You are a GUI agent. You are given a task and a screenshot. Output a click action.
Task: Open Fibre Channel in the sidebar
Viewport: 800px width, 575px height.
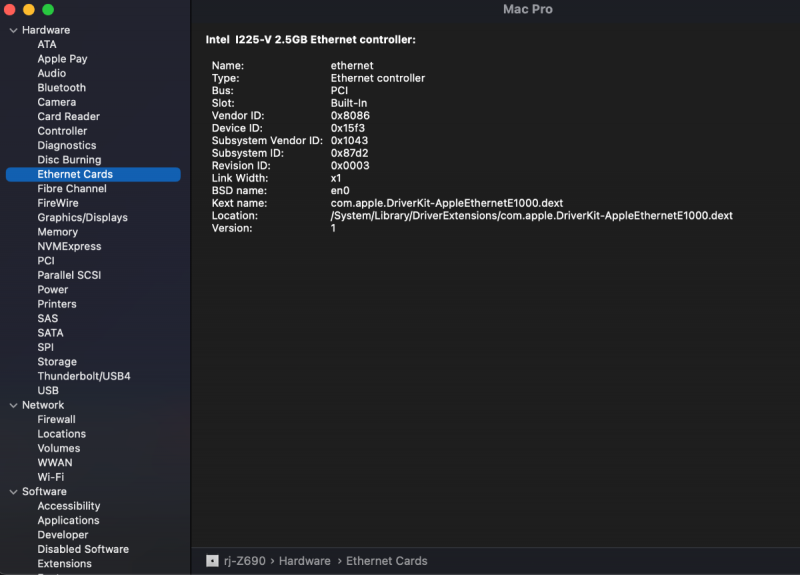click(x=72, y=188)
